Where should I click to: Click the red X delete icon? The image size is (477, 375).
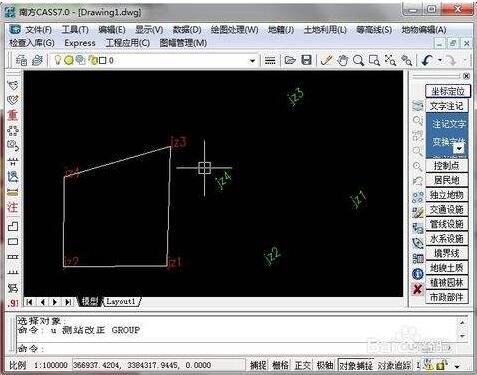(418, 289)
